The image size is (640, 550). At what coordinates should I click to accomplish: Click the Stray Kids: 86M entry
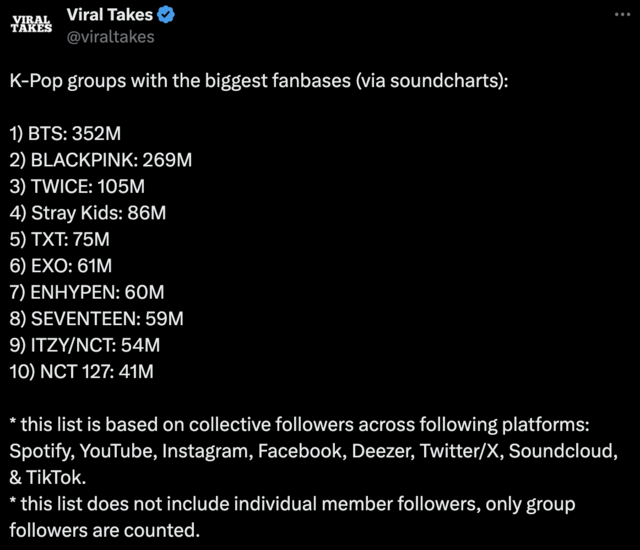tap(88, 212)
